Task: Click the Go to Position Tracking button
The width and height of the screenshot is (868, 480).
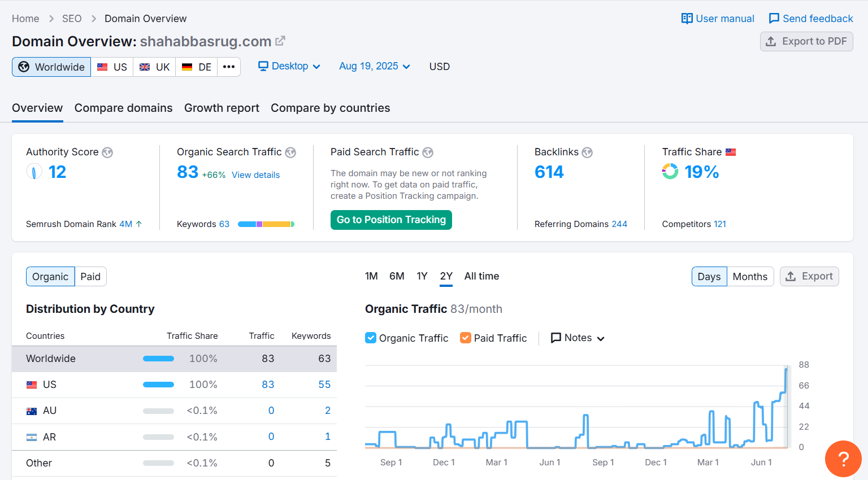Action: (390, 220)
